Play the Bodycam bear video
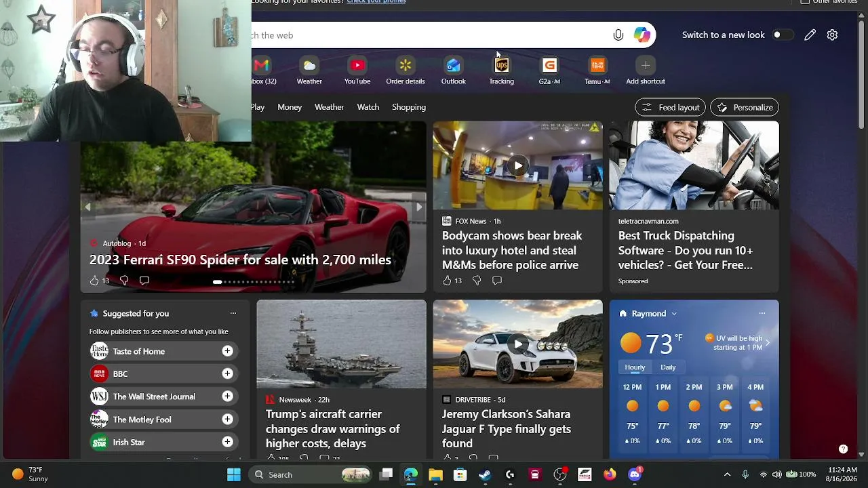Viewport: 868px width, 488px height. pyautogui.click(x=518, y=165)
